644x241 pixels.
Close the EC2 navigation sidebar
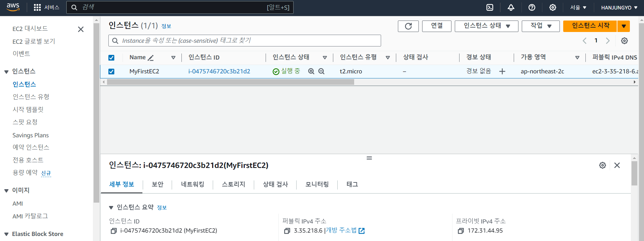pyautogui.click(x=81, y=29)
